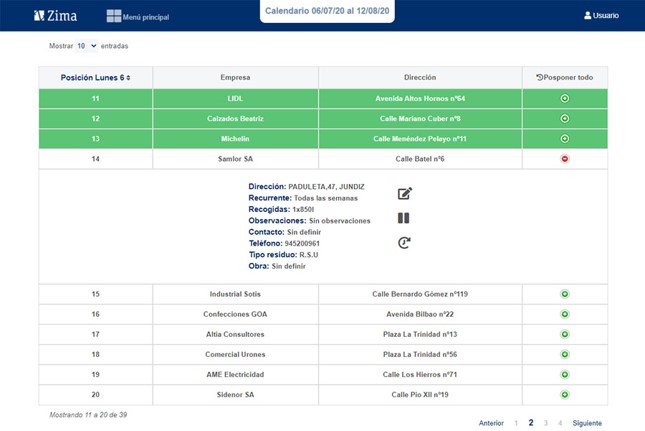Sort by Posición Lunes 6 column

[95, 77]
